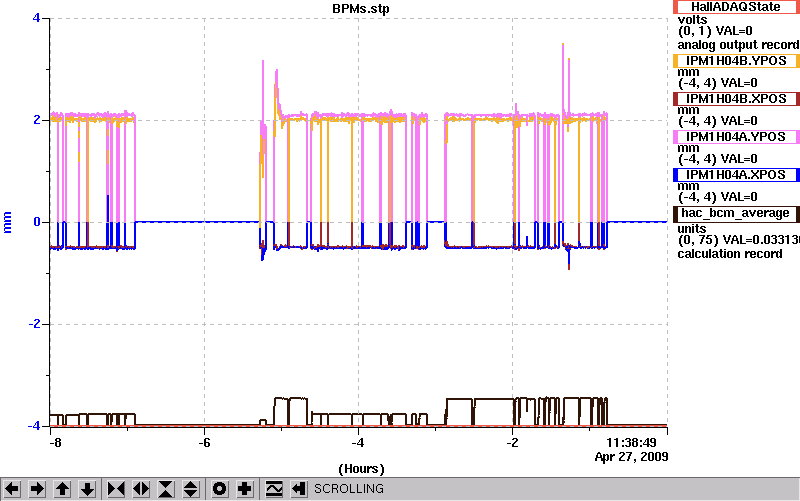The width and height of the screenshot is (800, 501).
Task: Click the horizontal zoom-in bowtie icon
Action: [x=116, y=489]
